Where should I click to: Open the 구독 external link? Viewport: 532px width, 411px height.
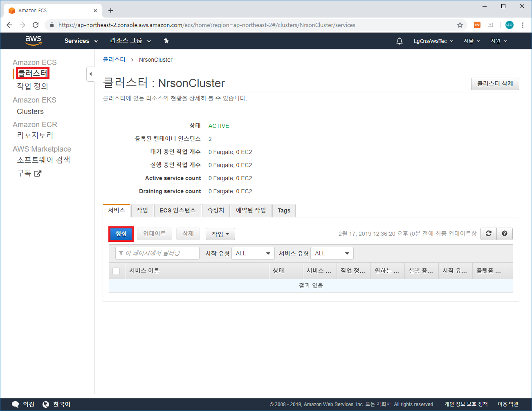click(29, 173)
